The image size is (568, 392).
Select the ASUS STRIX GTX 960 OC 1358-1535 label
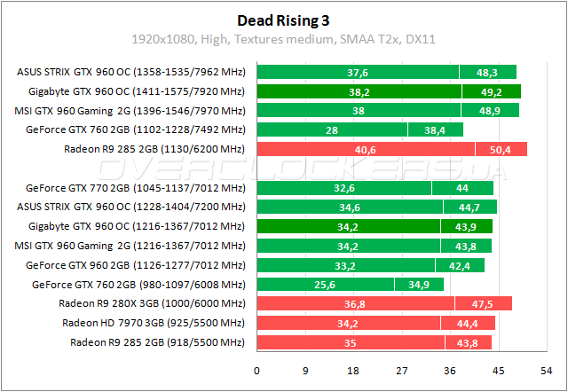[x=131, y=73]
